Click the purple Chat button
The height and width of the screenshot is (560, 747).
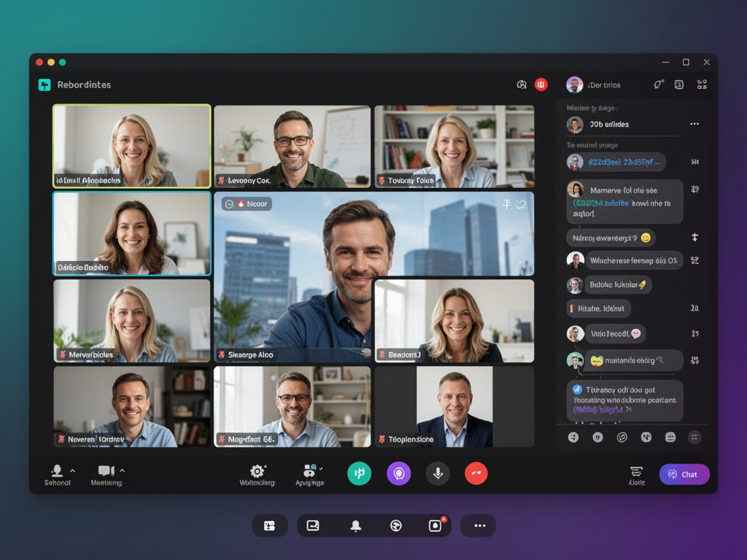pos(684,474)
